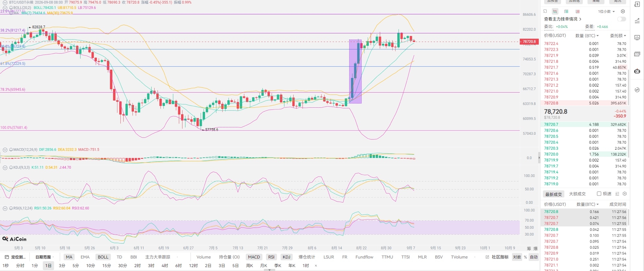
Task: Open latest trades hexagon settings icon
Action: (624, 194)
